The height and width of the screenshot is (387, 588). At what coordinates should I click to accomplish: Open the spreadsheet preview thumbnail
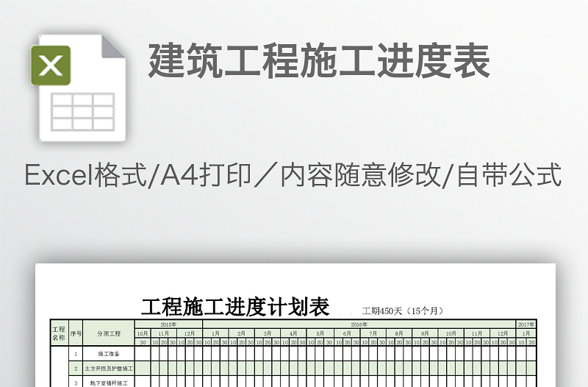[295, 325]
